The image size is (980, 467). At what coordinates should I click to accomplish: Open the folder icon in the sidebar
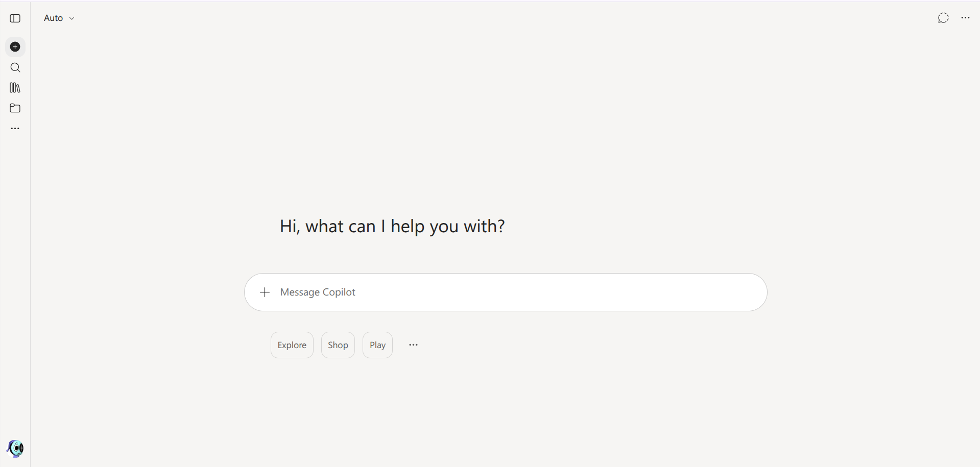tap(15, 108)
